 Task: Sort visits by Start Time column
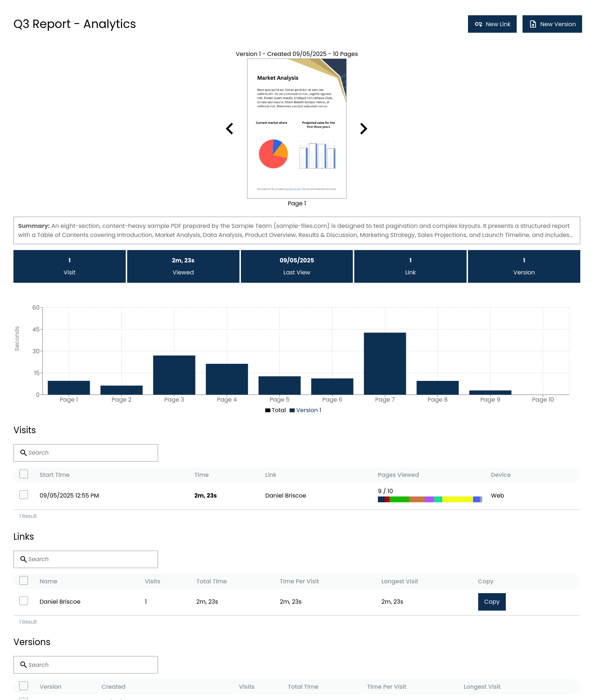point(55,475)
